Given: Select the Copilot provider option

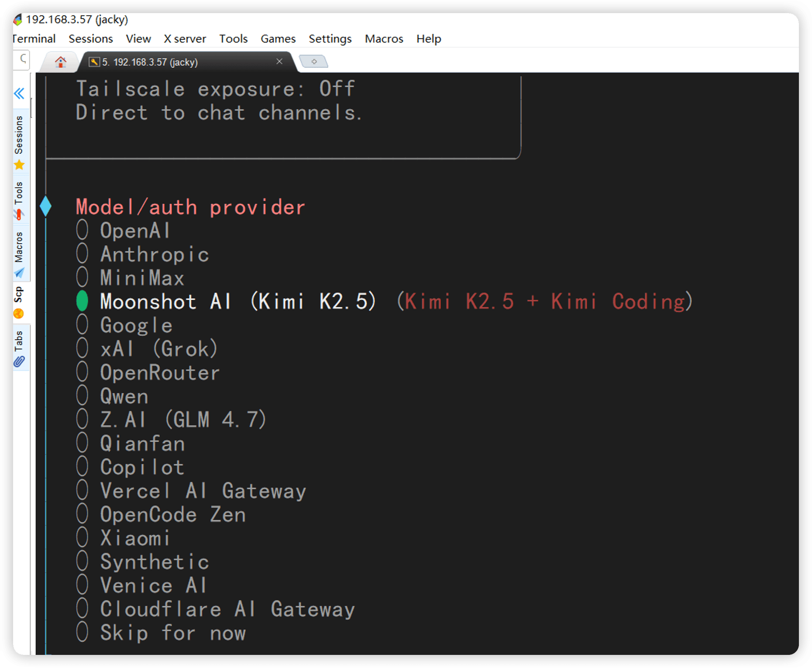Looking at the screenshot, I should click(x=130, y=467).
